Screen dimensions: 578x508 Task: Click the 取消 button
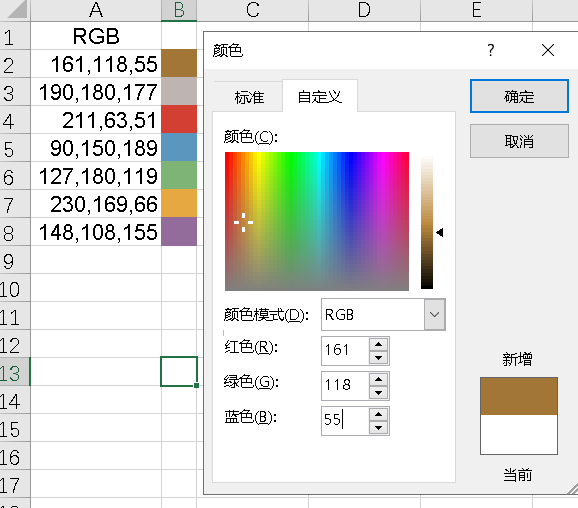[x=519, y=141]
